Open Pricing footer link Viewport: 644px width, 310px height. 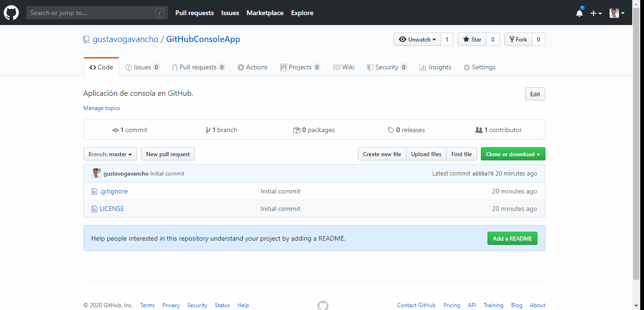pyautogui.click(x=452, y=305)
